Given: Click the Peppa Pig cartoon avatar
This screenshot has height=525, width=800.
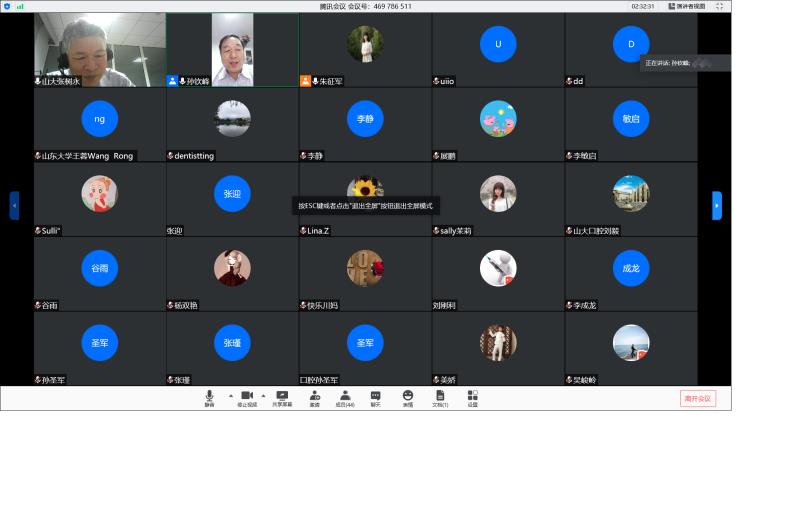Looking at the screenshot, I should pyautogui.click(x=498, y=119).
